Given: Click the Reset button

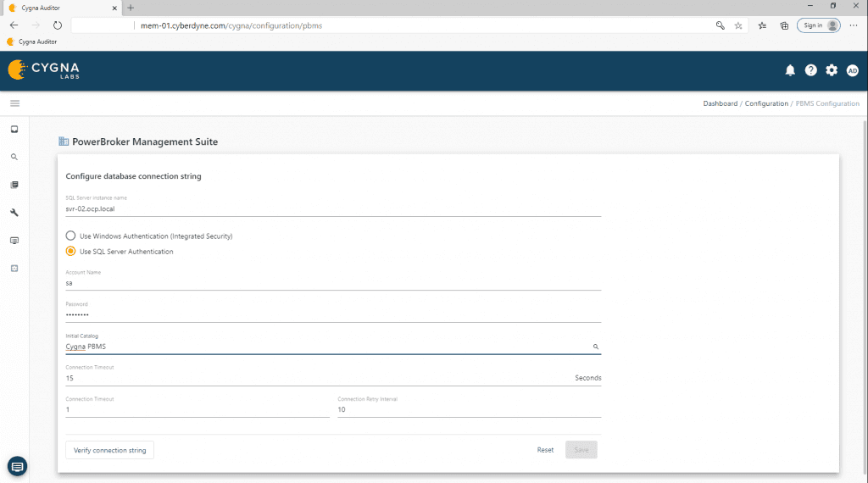Looking at the screenshot, I should point(545,450).
